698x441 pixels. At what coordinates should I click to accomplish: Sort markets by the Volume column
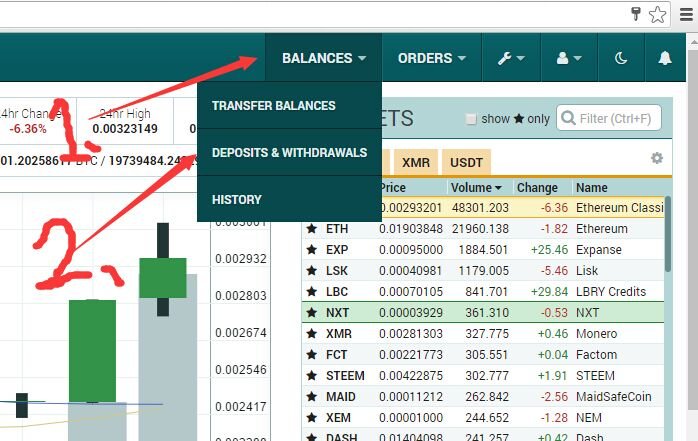[476, 188]
